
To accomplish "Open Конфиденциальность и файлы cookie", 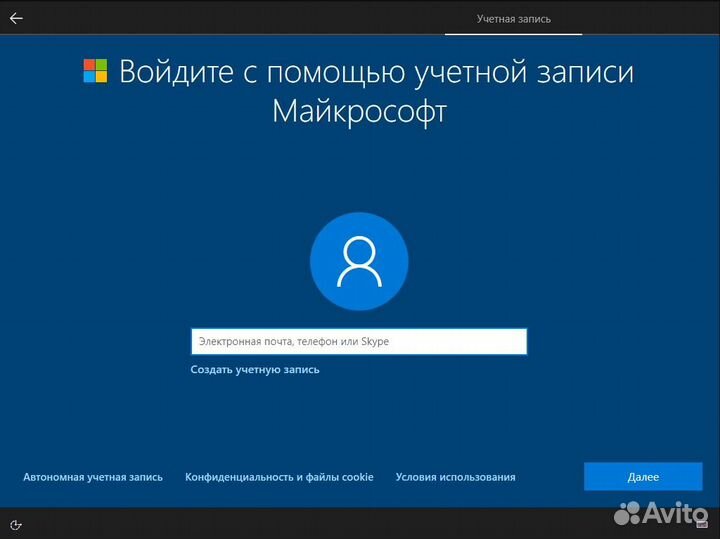I will coord(279,477).
